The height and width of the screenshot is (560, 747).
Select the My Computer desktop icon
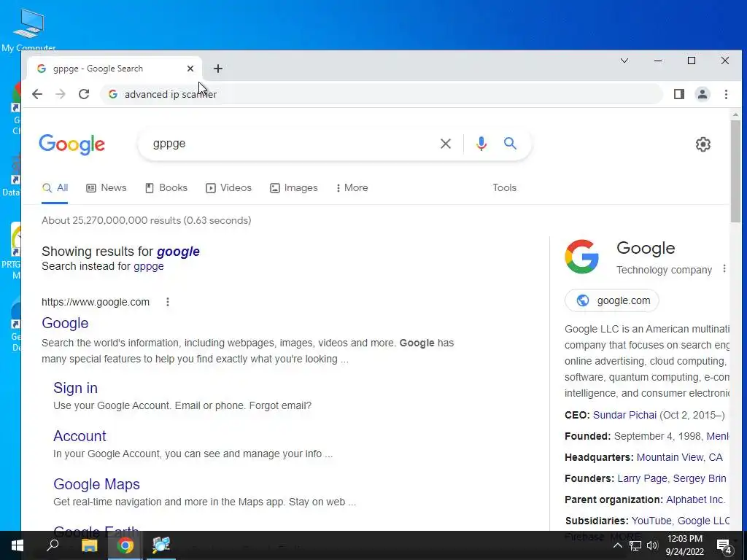pos(28,29)
